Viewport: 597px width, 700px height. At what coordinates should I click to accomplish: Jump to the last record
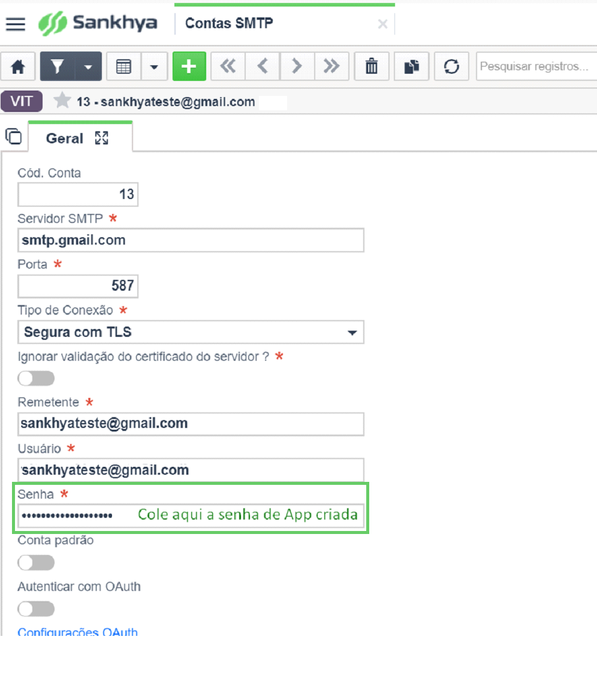coord(331,67)
